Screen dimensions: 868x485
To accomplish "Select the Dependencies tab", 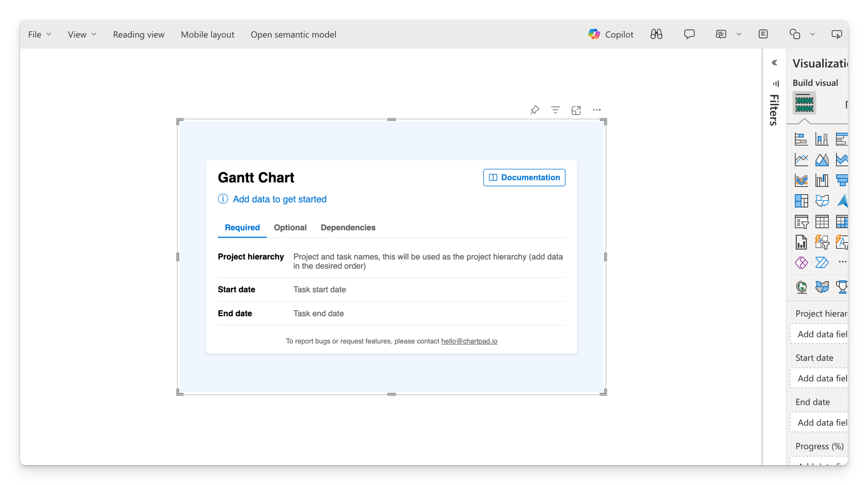I will [348, 228].
